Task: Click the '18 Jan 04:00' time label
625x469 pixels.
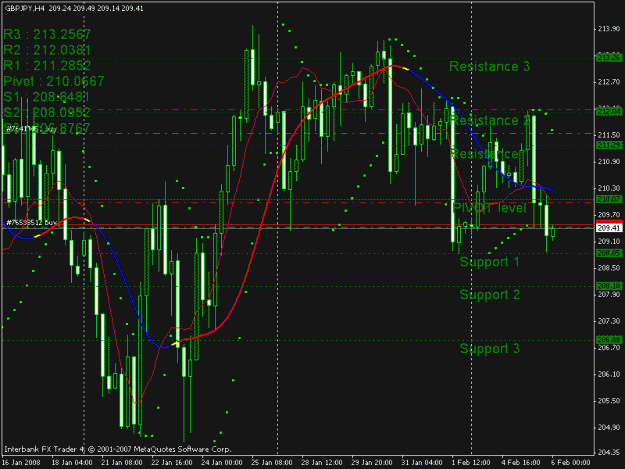Action: click(x=72, y=463)
